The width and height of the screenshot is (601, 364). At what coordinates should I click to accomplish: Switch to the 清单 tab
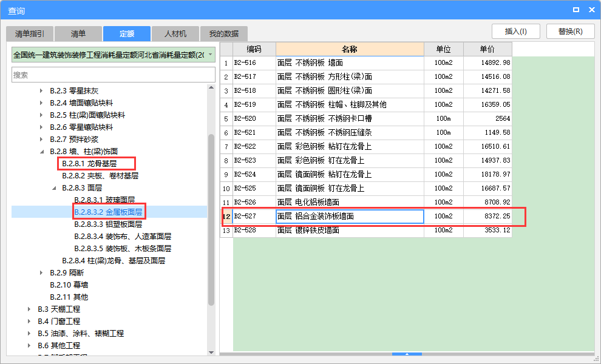click(78, 34)
